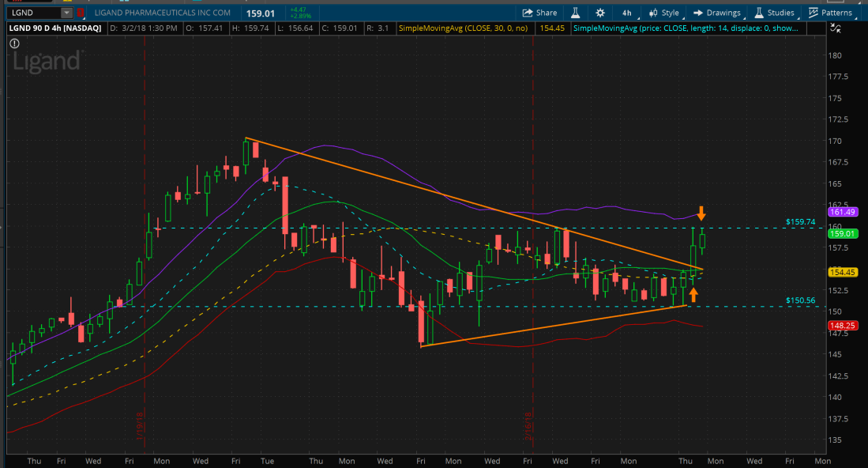
Task: Click the LGND symbol input field
Action: 32,13
